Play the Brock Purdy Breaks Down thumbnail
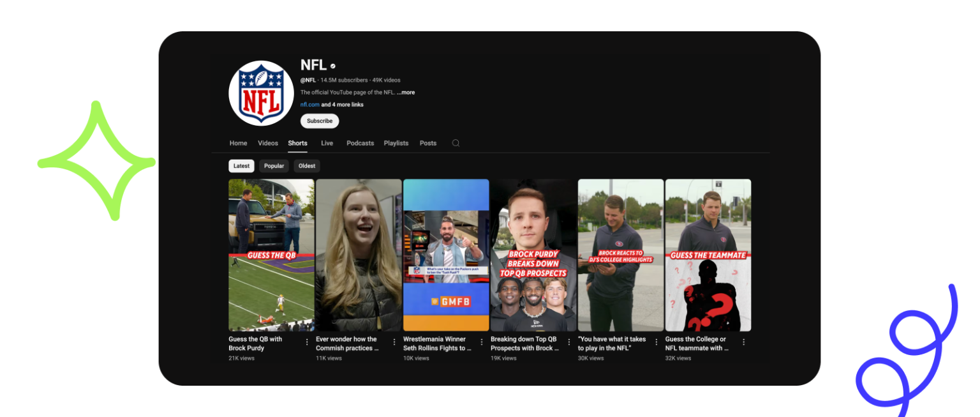The width and height of the screenshot is (980, 417). click(533, 254)
